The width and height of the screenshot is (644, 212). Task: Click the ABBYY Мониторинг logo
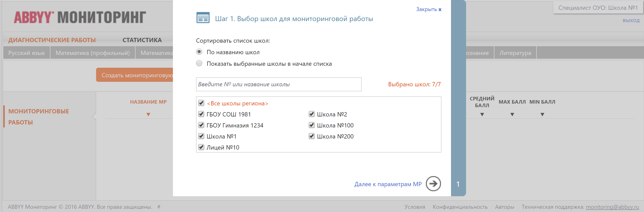coord(80,17)
